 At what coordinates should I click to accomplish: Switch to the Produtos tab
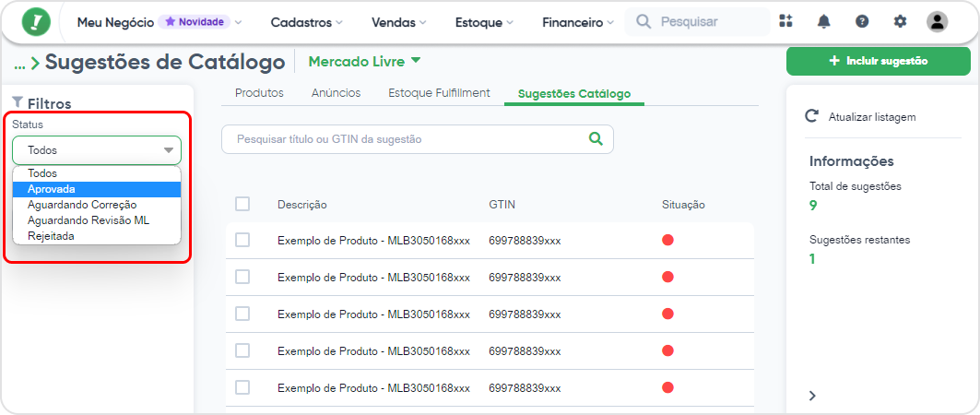point(259,93)
